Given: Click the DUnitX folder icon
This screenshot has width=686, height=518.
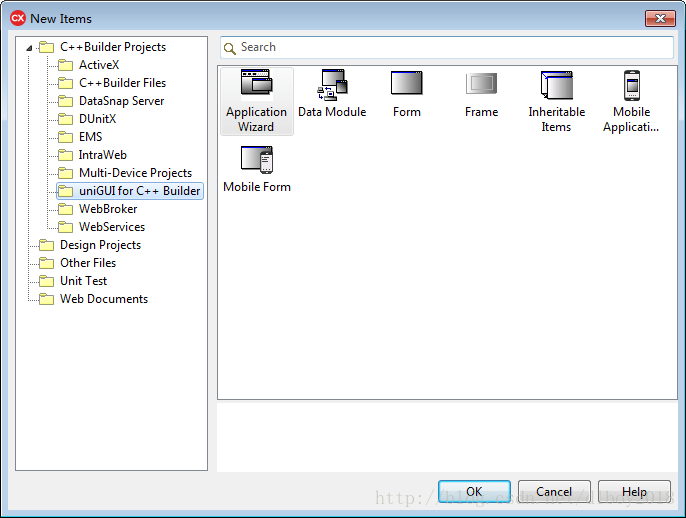Looking at the screenshot, I should pos(66,119).
